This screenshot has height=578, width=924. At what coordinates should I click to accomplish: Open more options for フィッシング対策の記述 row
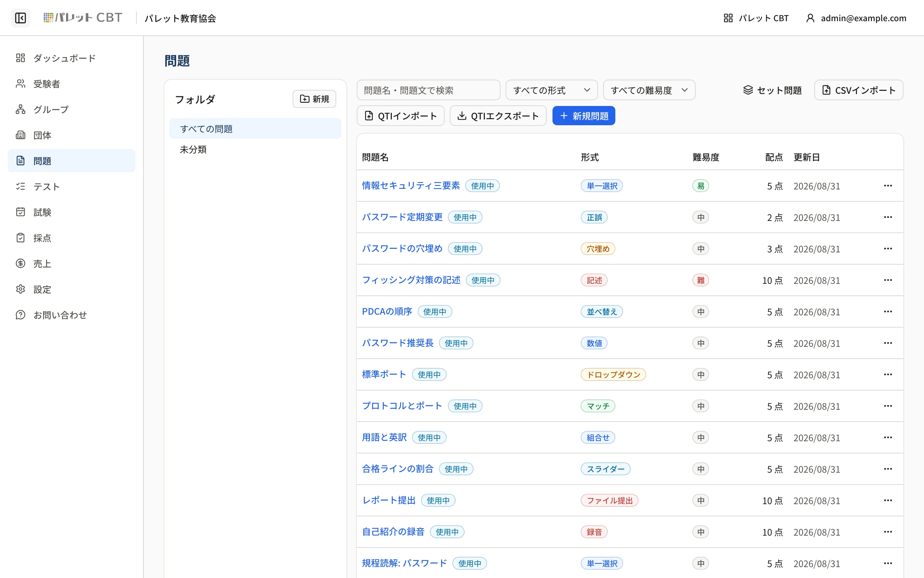888,280
